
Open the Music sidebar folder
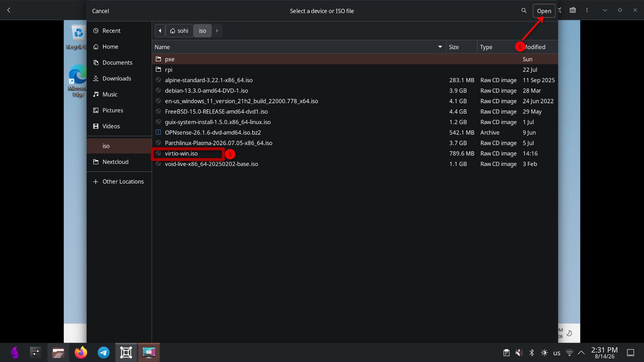point(119,94)
